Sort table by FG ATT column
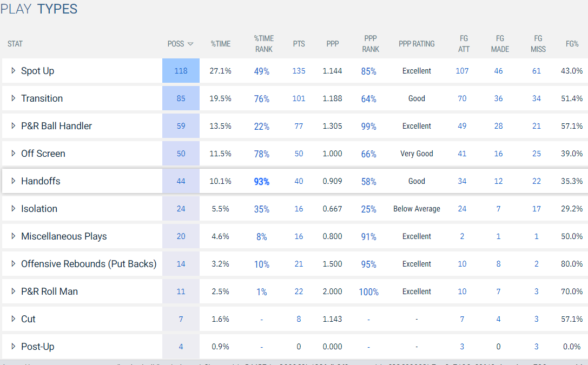Screen dimensions: 588x365 click(464, 44)
